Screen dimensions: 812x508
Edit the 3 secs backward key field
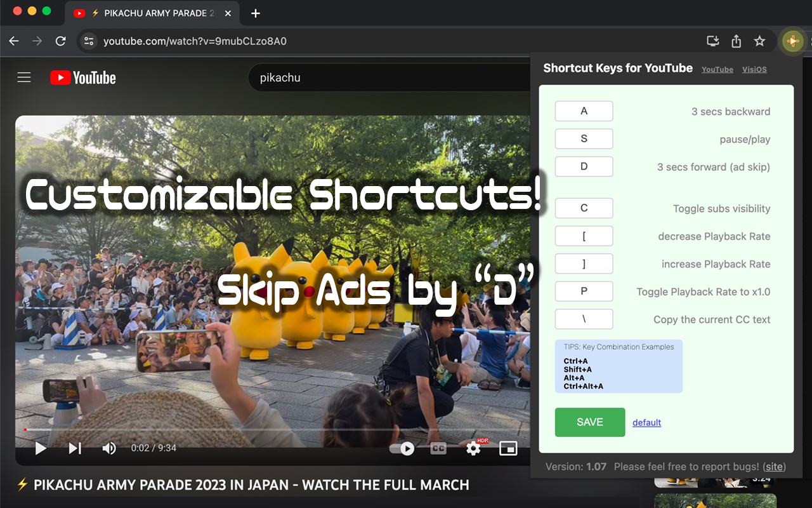click(x=584, y=111)
